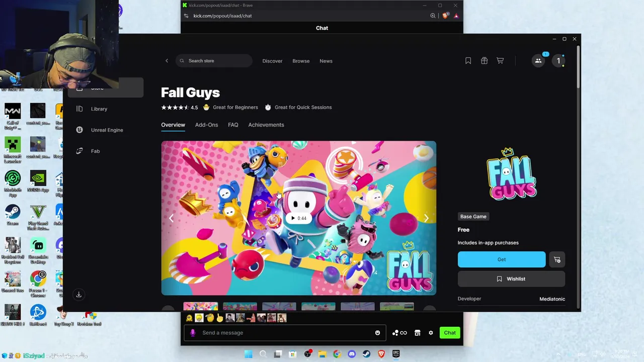Click the Search store input field
644x362 pixels.
214,61
